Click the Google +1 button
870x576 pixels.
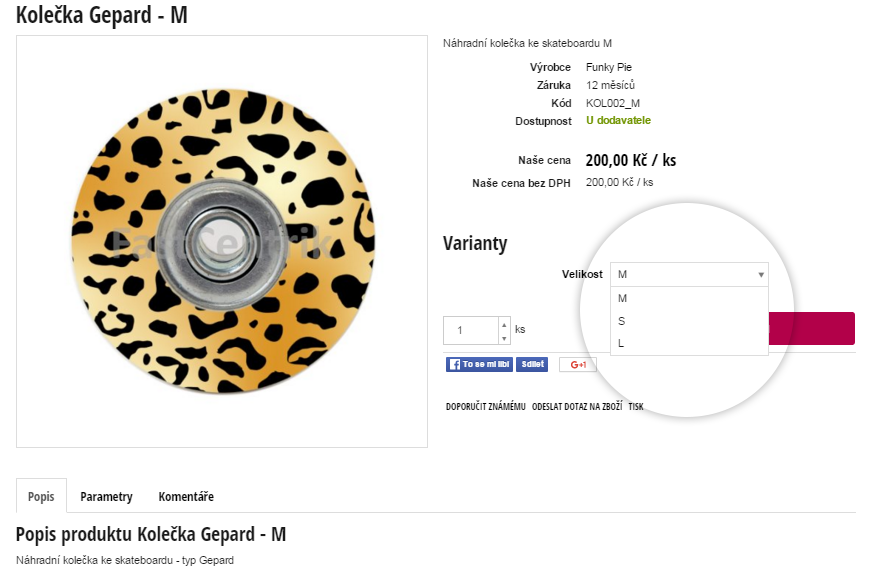pyautogui.click(x=578, y=365)
